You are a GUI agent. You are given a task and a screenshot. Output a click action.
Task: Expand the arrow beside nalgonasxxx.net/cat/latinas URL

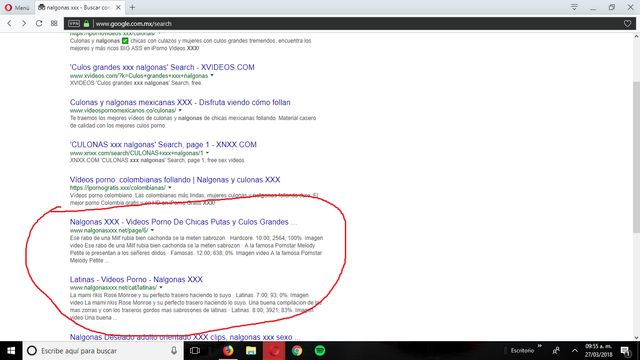pyautogui.click(x=161, y=287)
